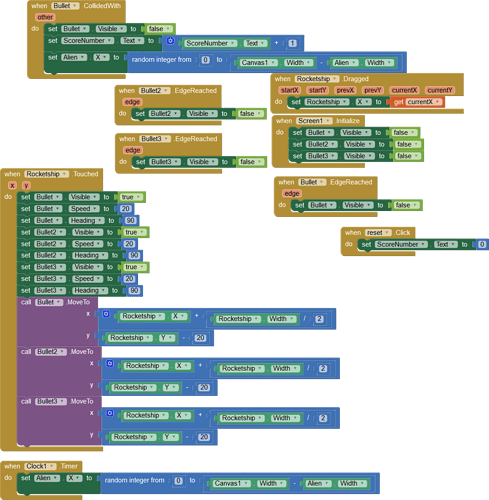Screen dimensions: 489x500
Task: Open Bullet2 dropdown in call Bullet2.MoveTo
Action: point(51,352)
